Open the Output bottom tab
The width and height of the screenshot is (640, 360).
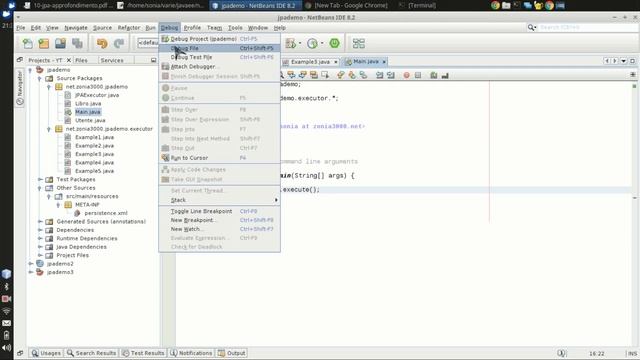click(x=232, y=353)
